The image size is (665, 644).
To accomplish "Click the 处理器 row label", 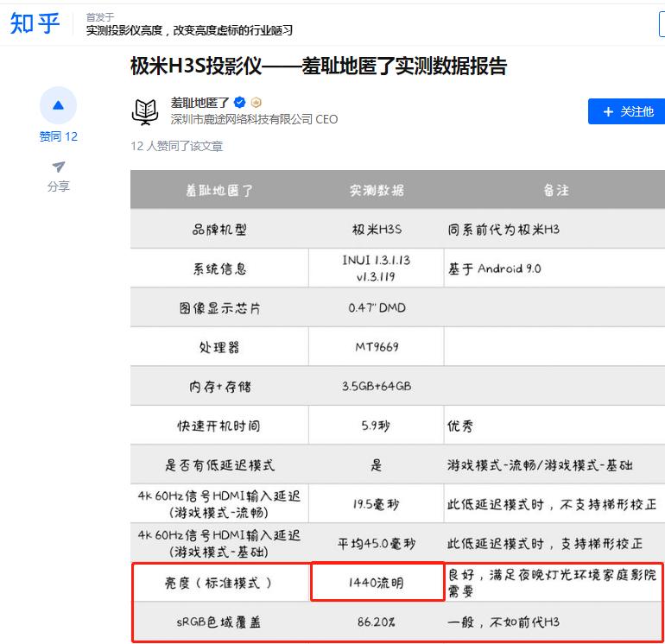I will (x=219, y=347).
